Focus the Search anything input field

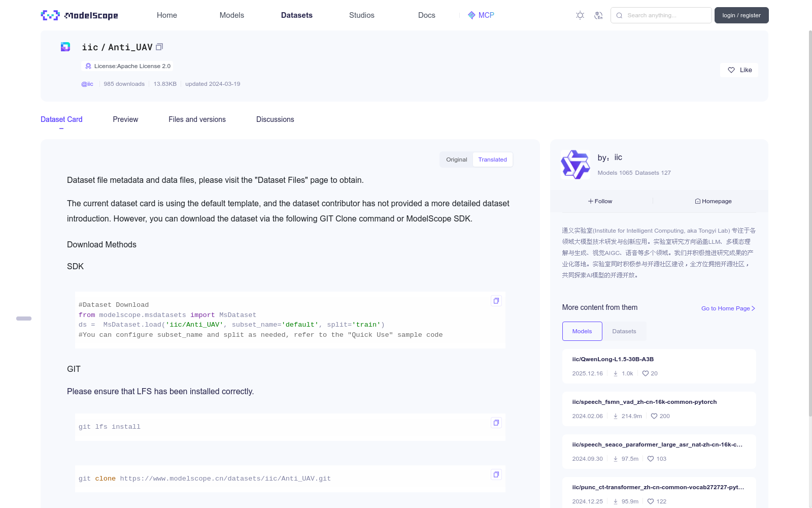[661, 15]
